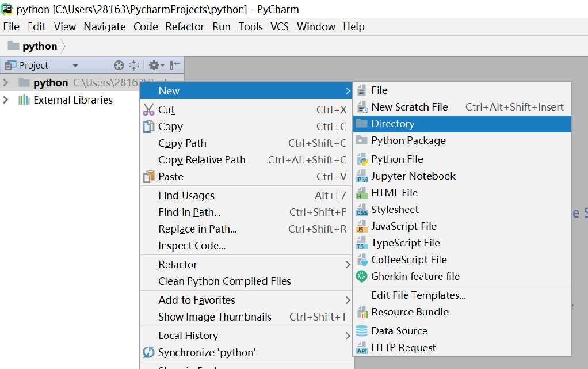Click the Synchronize refresh icon
The height and width of the screenshot is (369, 588).
pos(148,352)
